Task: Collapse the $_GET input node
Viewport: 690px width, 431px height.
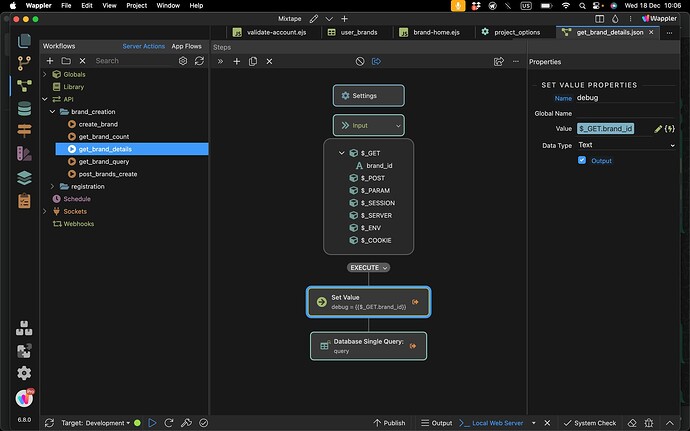Action: pyautogui.click(x=341, y=153)
